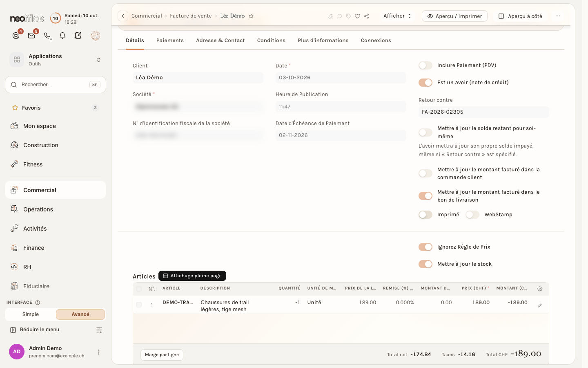Select the row 1 checkbox in Articles
588x368 pixels.
point(139,305)
